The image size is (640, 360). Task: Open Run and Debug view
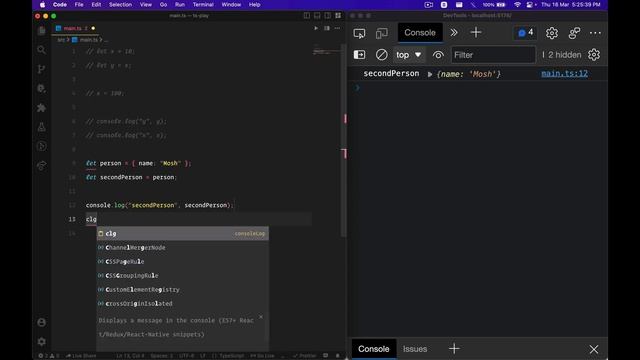pos(42,88)
